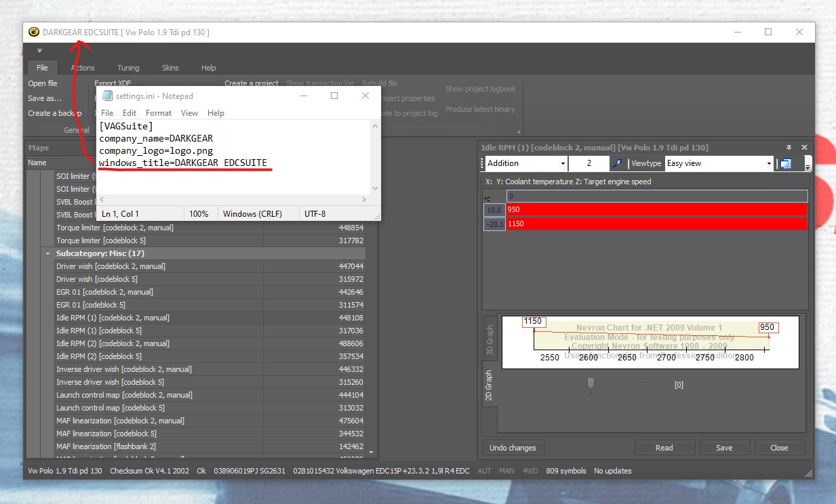The width and height of the screenshot is (836, 504).
Task: Select Driver wish [codeblock 2, manual] row
Action: pyautogui.click(x=210, y=266)
